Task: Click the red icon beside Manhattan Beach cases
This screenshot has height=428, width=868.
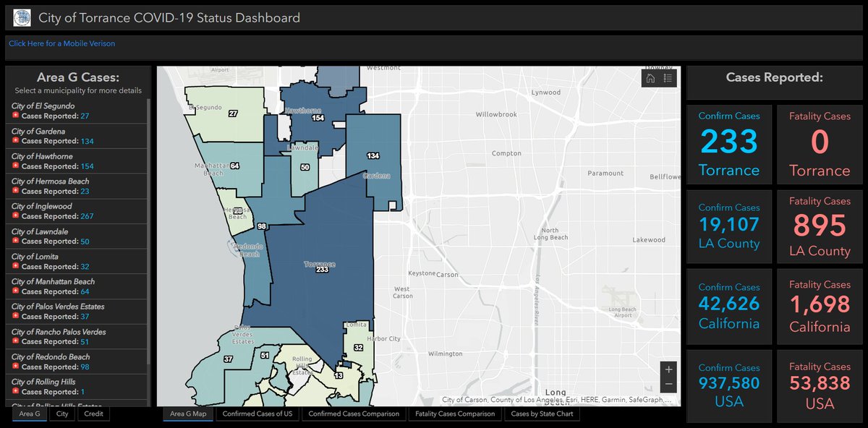Action: 16,291
